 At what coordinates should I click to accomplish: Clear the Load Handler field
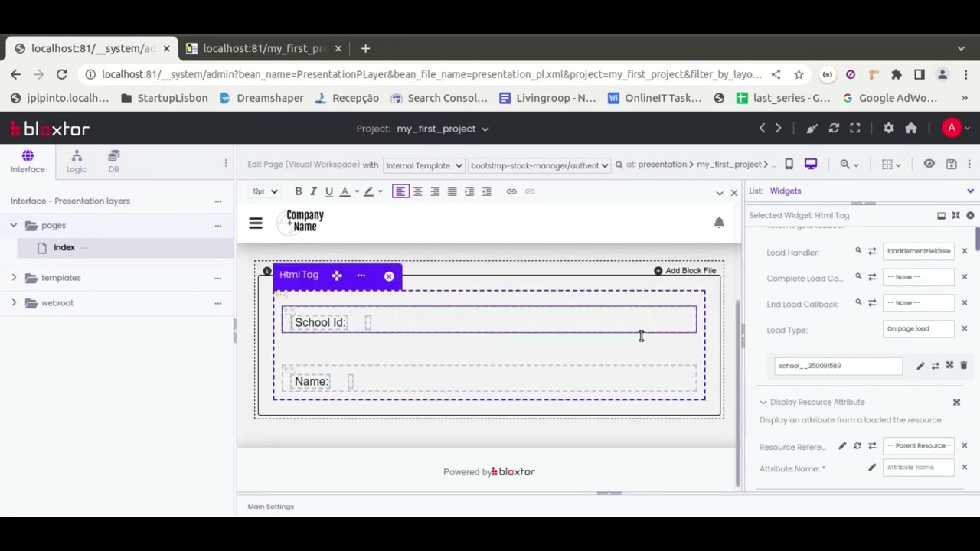[965, 251]
